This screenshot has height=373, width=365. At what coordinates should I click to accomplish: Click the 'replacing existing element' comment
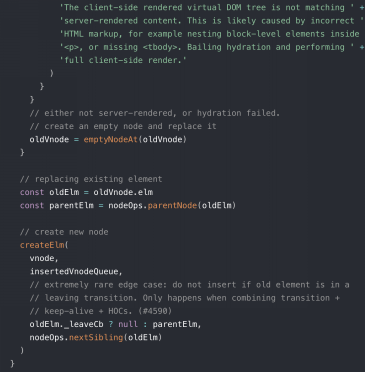[x=91, y=179]
